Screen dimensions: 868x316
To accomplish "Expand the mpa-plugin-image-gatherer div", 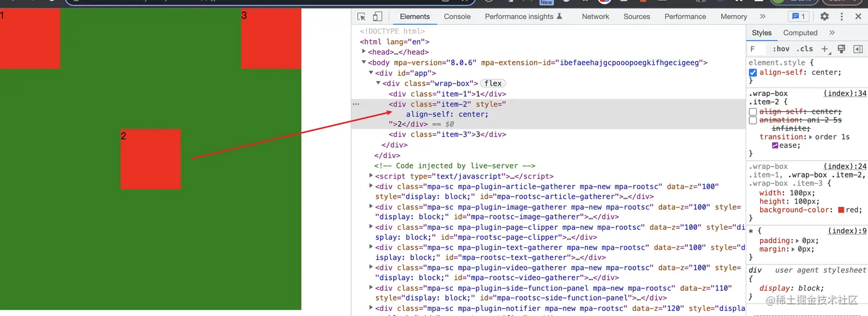I will [371, 207].
